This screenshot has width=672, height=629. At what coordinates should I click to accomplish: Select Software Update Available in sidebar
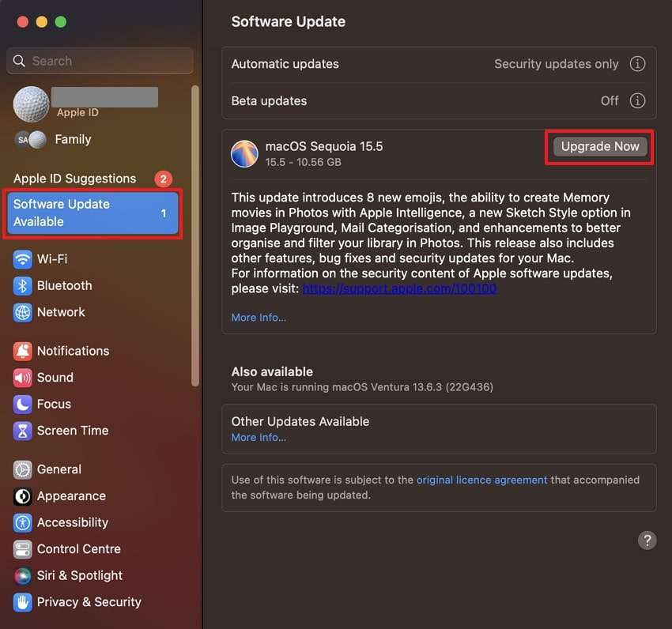point(92,213)
